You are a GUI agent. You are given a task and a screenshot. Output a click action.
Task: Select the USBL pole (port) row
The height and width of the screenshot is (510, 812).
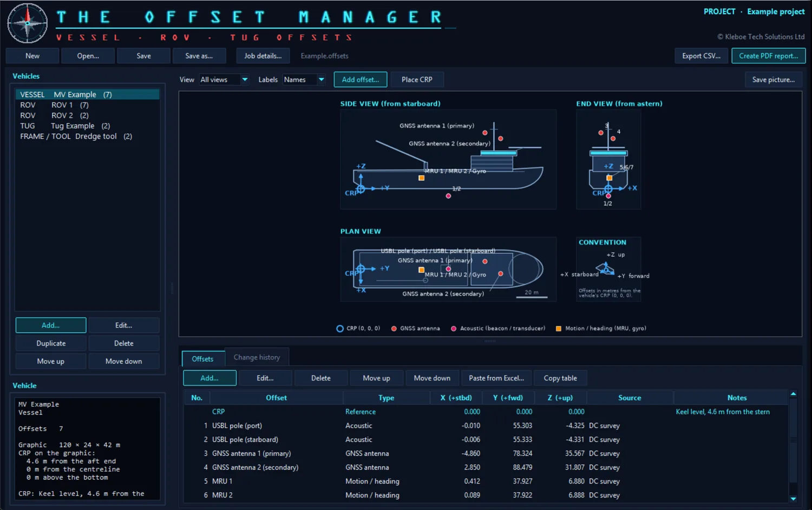click(486, 426)
